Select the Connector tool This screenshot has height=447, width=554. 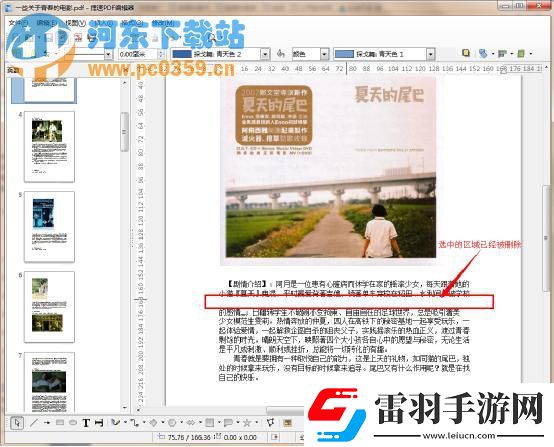[134, 422]
